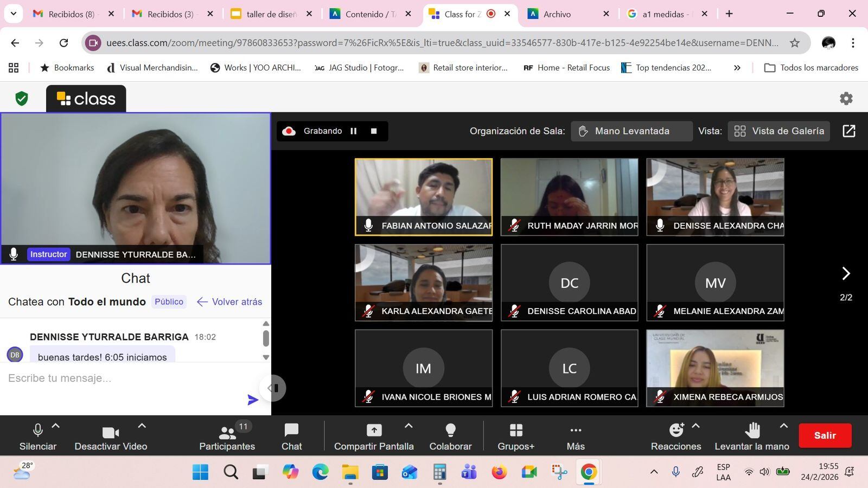Expand audio options arrow beside Silenciar

coord(55,426)
